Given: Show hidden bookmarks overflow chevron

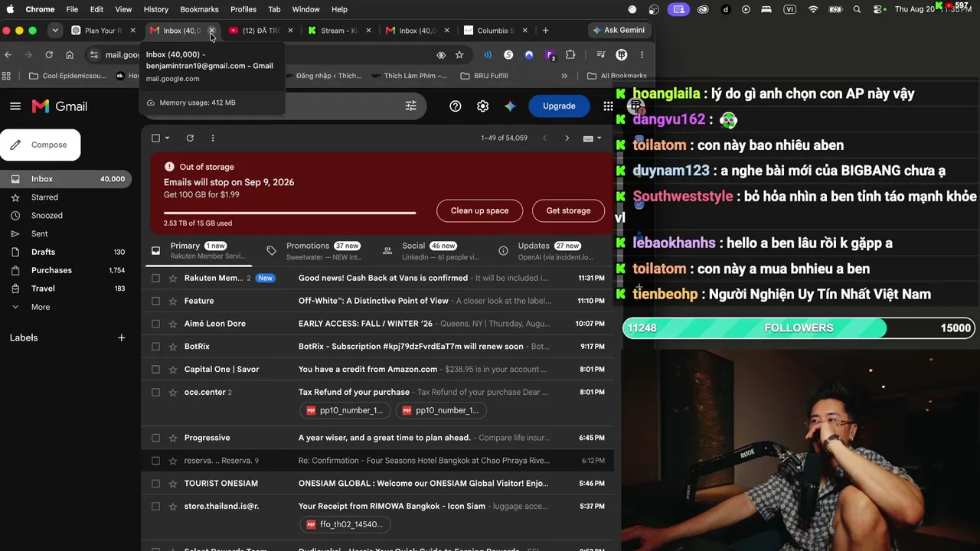Looking at the screenshot, I should click(564, 76).
